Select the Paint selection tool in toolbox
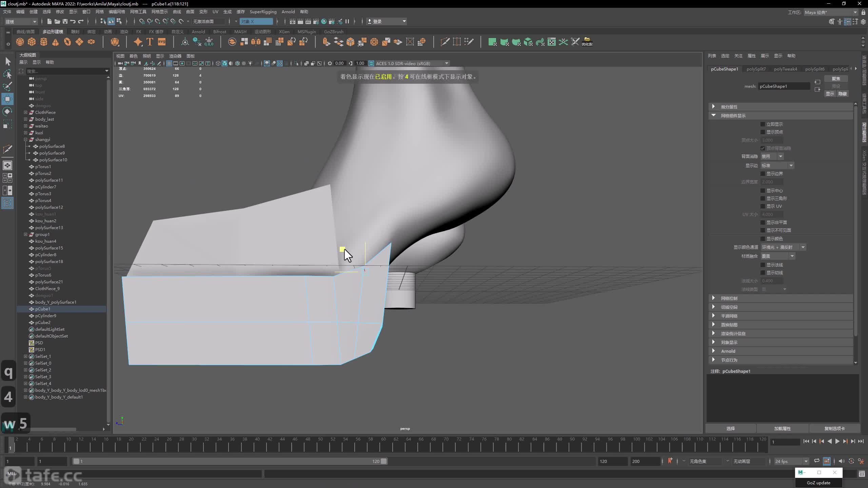 click(7, 86)
